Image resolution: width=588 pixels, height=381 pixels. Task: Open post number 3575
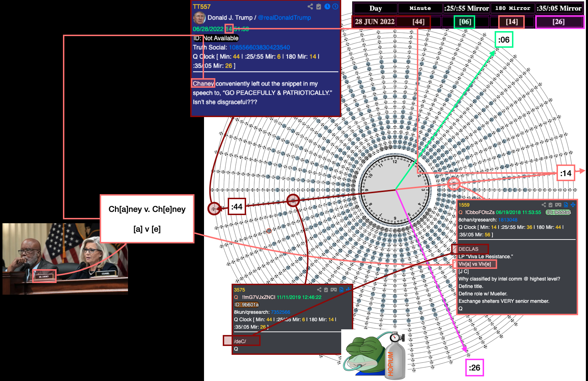pyautogui.click(x=239, y=290)
